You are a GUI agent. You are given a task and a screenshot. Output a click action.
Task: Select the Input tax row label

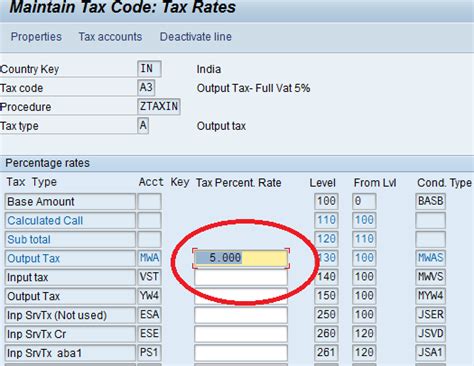(x=70, y=277)
